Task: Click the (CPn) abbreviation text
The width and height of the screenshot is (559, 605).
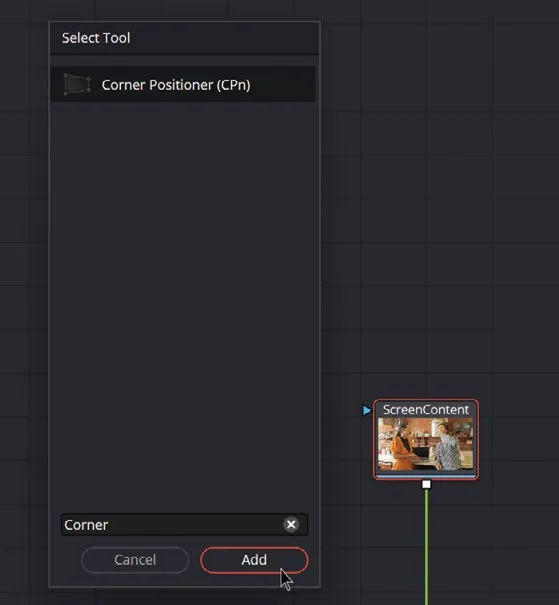Action: pos(233,85)
